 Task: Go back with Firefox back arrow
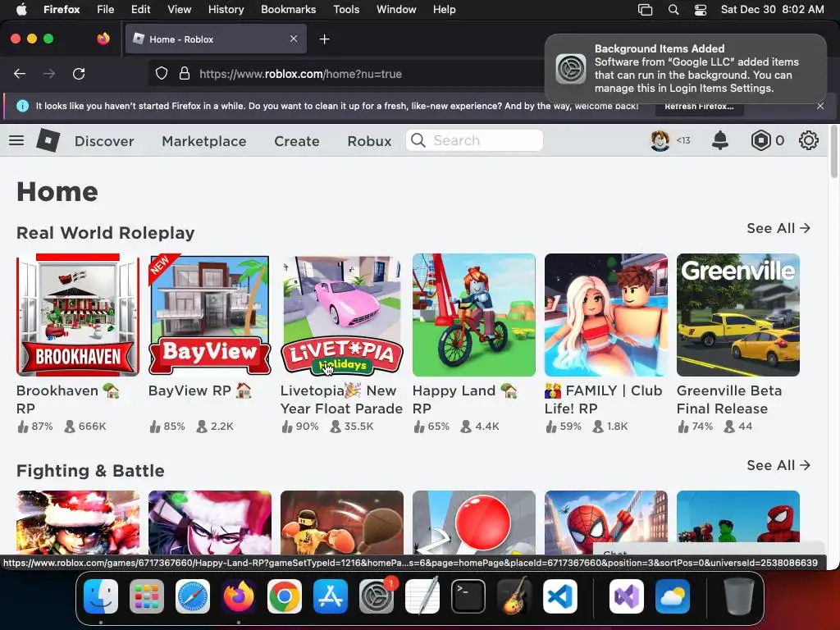tap(20, 73)
